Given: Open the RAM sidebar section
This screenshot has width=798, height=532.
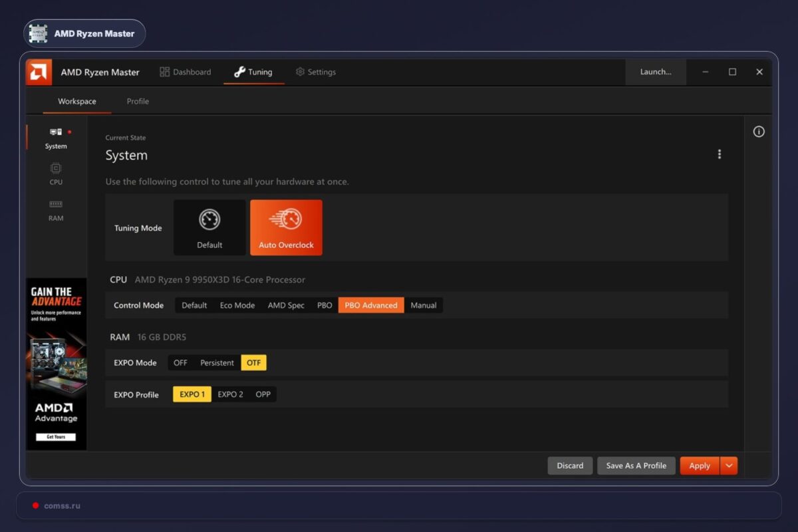Looking at the screenshot, I should point(56,210).
